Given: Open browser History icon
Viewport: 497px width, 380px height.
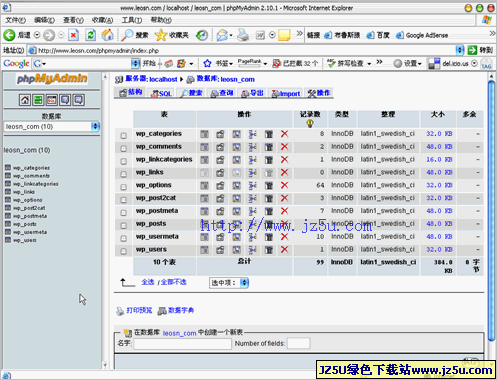Looking at the screenshot, I should [202, 35].
